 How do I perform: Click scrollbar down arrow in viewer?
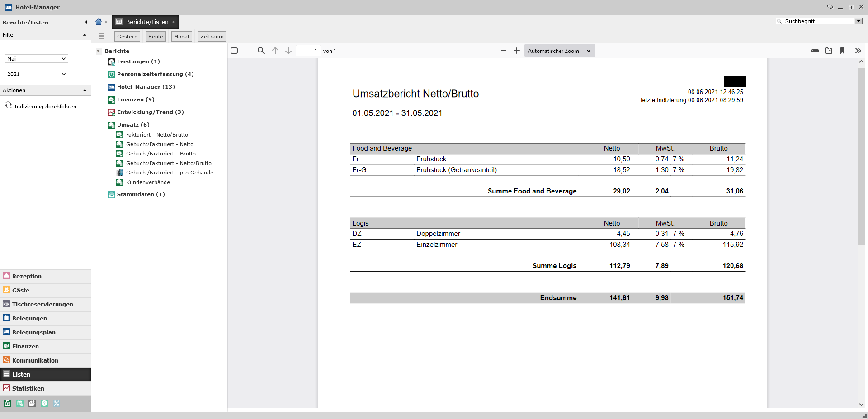(861, 405)
